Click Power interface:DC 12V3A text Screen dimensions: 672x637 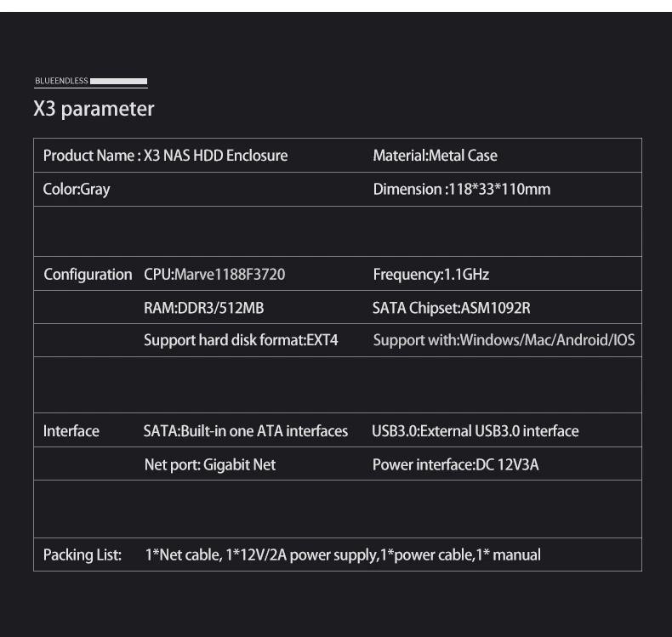(455, 464)
